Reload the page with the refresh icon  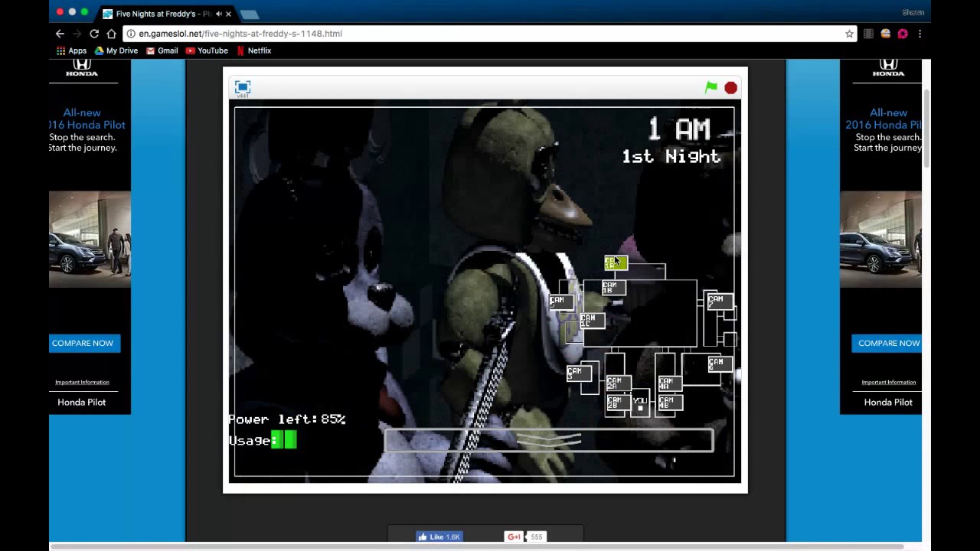[94, 34]
